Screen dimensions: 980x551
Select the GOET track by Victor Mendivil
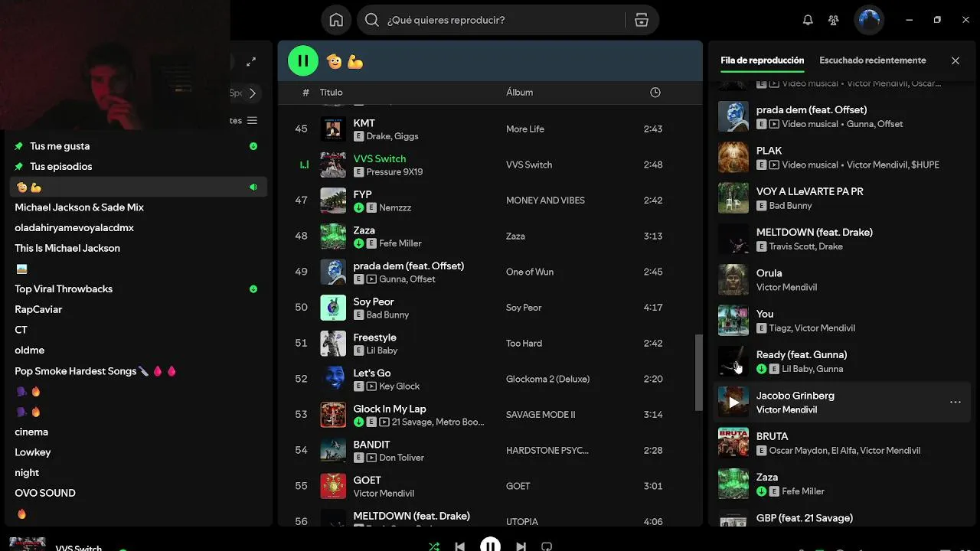[490, 486]
